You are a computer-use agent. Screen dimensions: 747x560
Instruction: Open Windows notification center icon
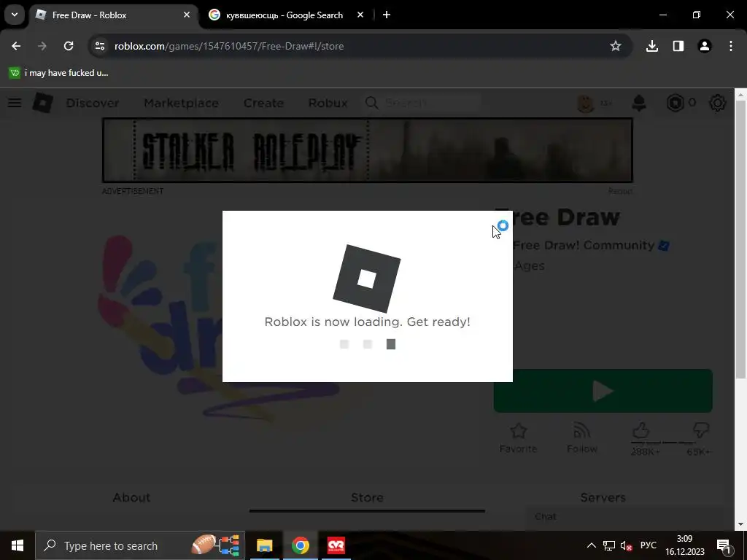coord(724,545)
